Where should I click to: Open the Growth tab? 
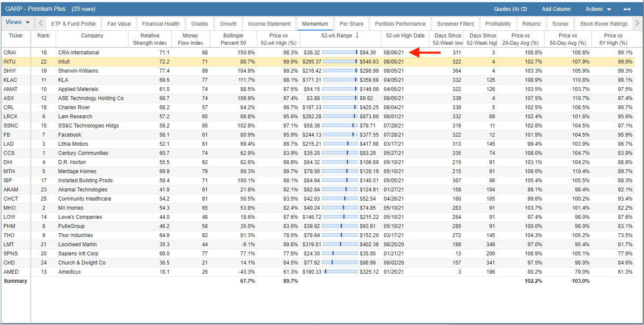228,24
